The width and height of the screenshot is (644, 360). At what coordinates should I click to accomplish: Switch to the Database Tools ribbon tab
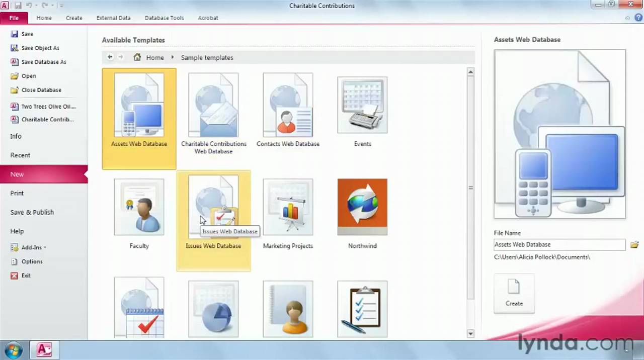click(x=164, y=18)
